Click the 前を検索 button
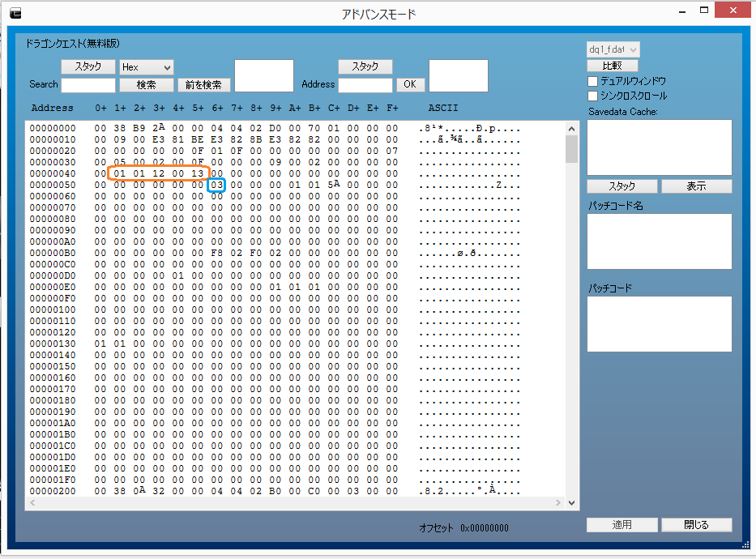Viewport: 756px width, 559px height. (203, 85)
